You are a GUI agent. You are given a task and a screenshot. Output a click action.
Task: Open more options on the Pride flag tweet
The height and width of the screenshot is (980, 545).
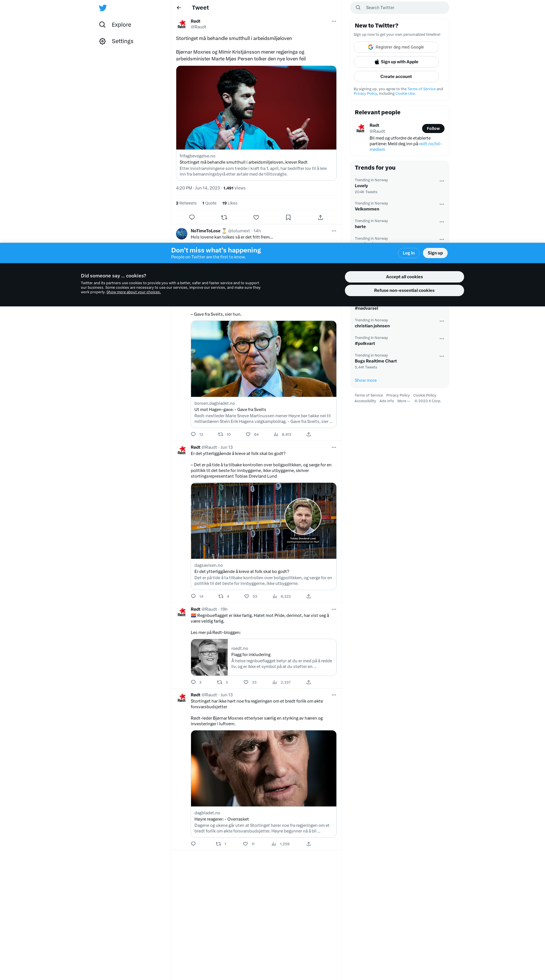[334, 610]
